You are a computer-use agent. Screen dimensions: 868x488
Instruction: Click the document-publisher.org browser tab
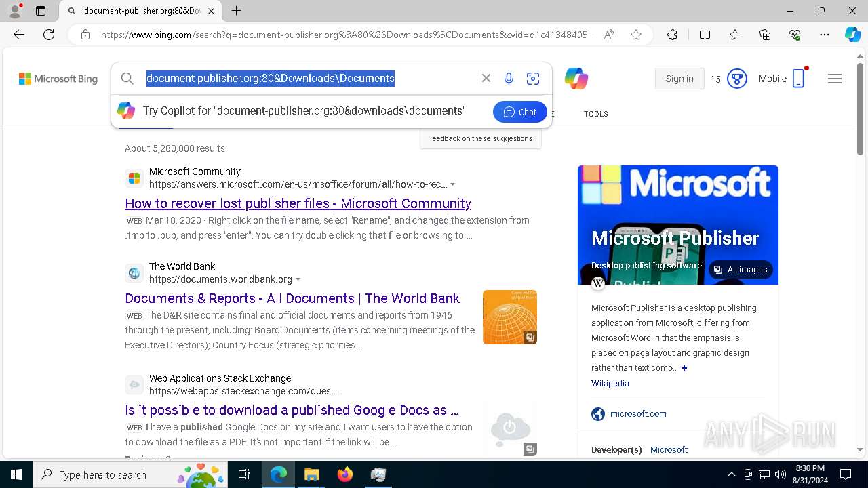tap(140, 11)
